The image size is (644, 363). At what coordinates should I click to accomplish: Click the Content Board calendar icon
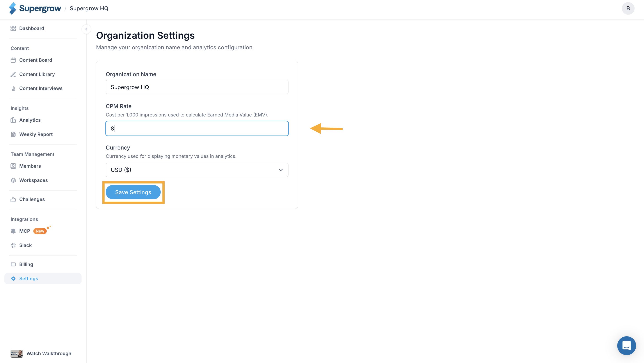pos(13,60)
